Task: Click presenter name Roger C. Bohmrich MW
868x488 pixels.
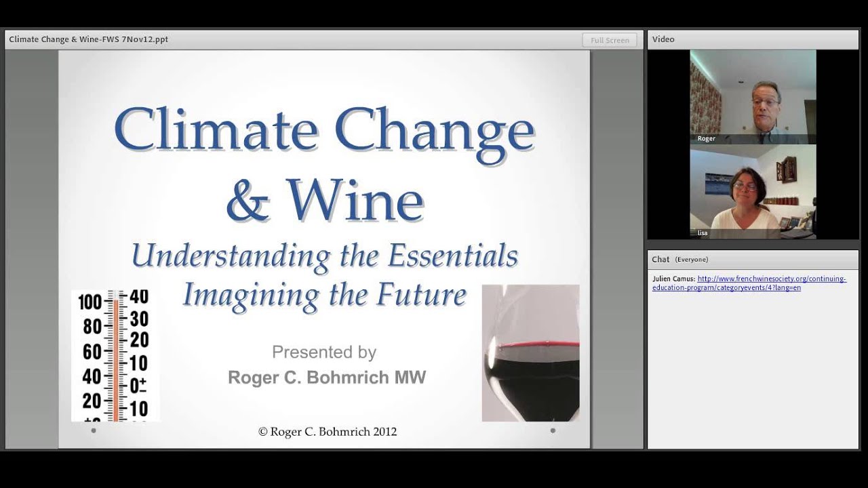Action: point(327,378)
